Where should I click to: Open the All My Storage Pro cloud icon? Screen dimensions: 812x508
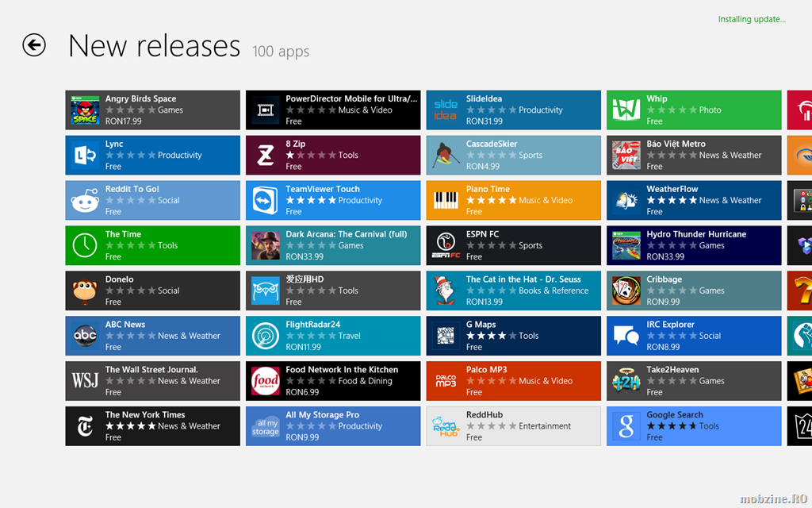pyautogui.click(x=265, y=425)
